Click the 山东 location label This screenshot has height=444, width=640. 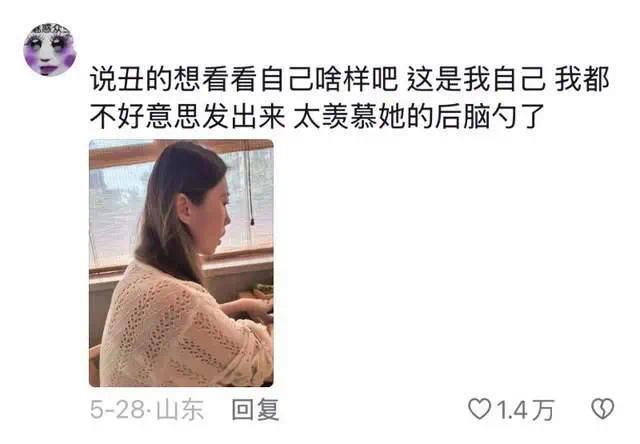tap(179, 410)
